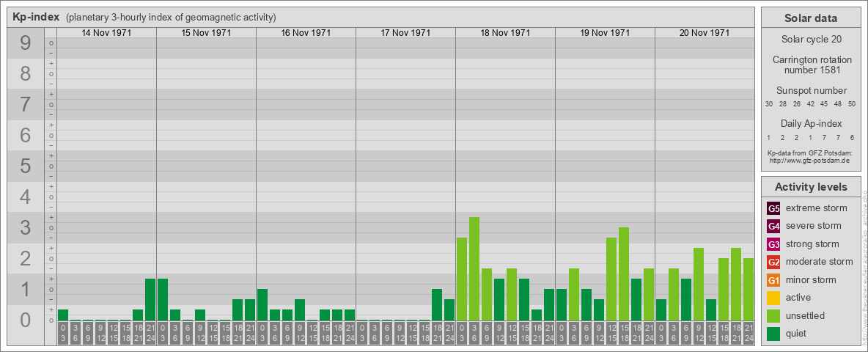Click the 21-24 time slot under 20 Nov
Screen dimensions: 868x352
(749, 334)
